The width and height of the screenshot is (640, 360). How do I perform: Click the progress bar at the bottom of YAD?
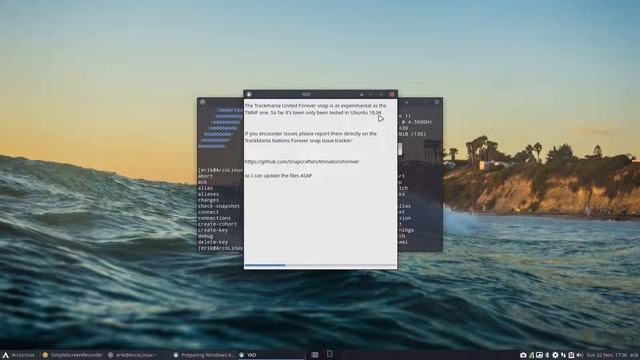point(320,265)
